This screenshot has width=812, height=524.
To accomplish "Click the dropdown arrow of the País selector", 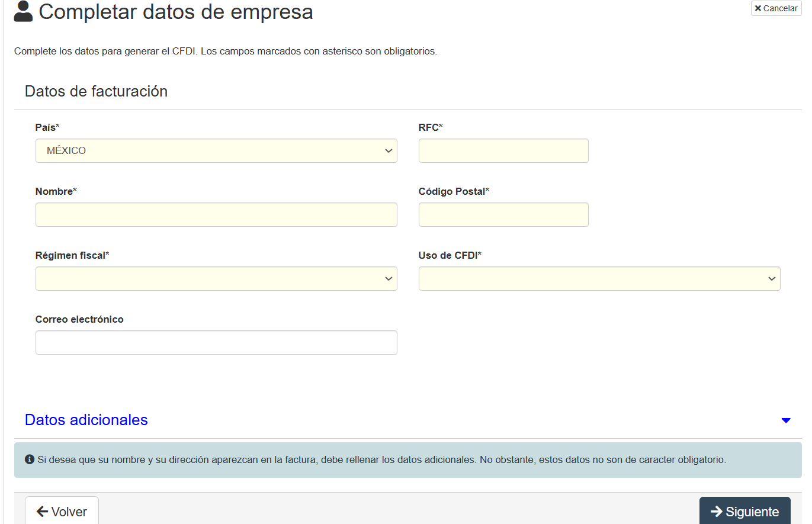I will 389,151.
